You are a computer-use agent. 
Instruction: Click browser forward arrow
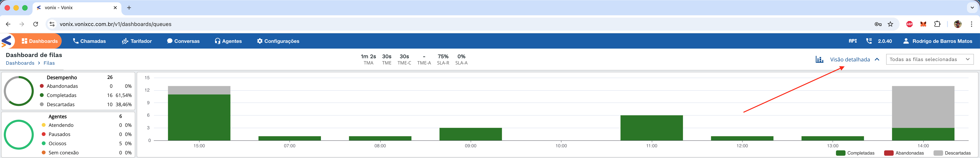coord(22,24)
